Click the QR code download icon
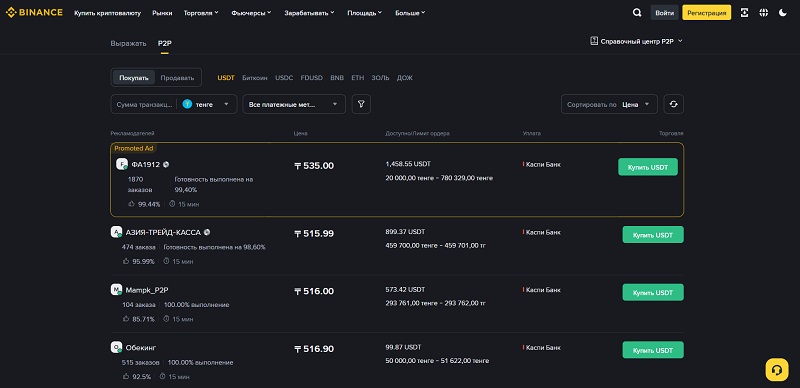 point(744,13)
